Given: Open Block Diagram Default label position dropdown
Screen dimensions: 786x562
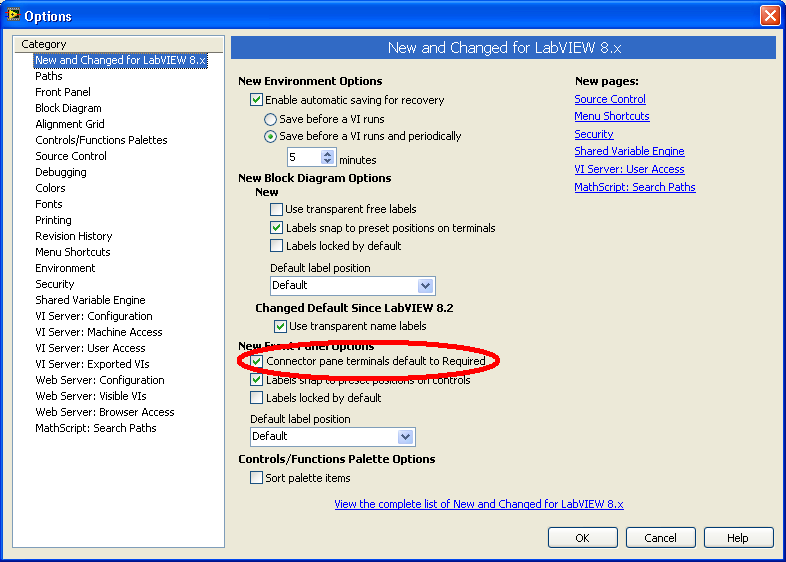Looking at the screenshot, I should [x=425, y=286].
